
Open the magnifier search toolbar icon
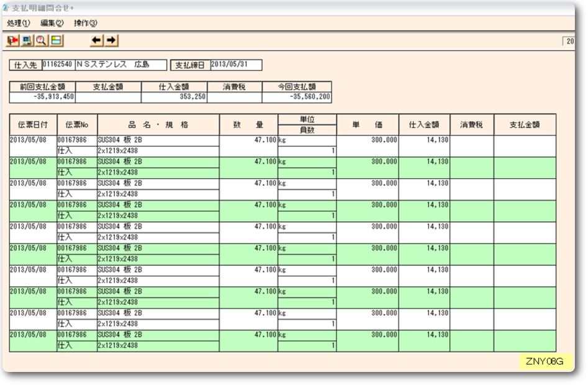point(41,40)
